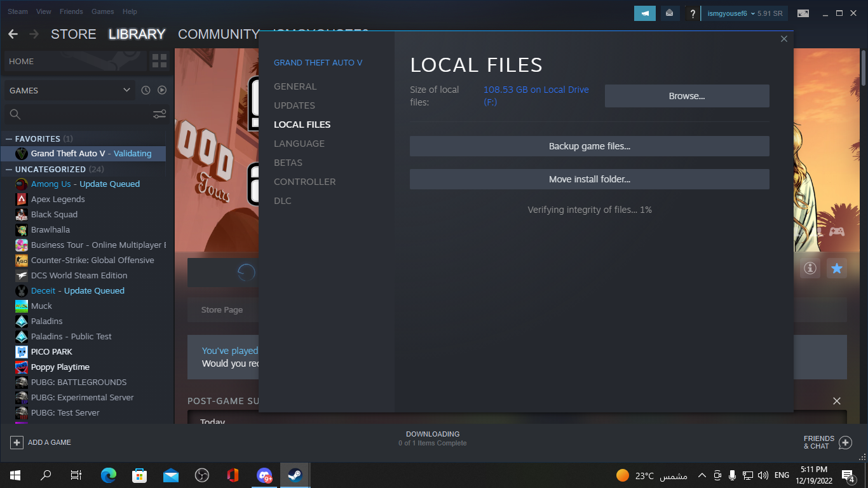
Task: Open the Help menu
Action: [x=130, y=11]
